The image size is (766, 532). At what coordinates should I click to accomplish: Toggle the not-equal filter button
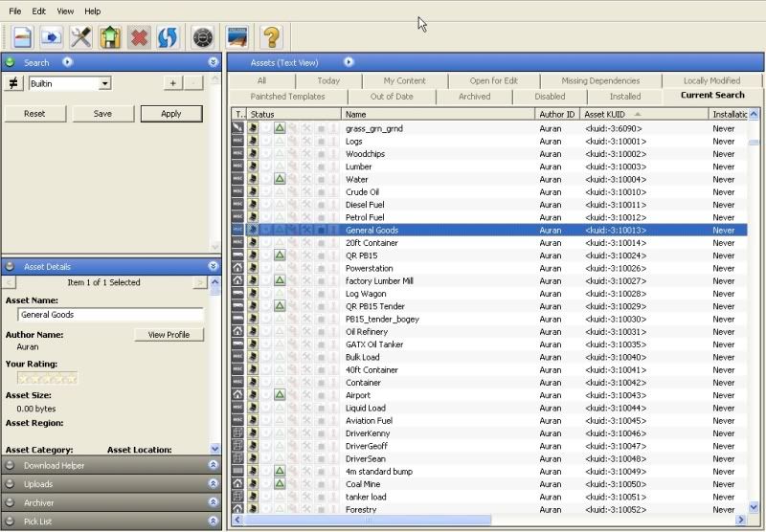coord(14,83)
